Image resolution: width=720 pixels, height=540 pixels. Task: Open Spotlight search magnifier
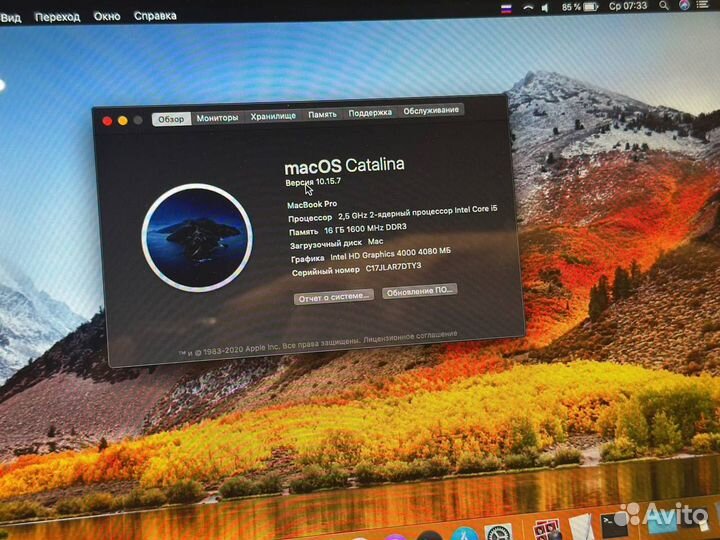(x=664, y=6)
